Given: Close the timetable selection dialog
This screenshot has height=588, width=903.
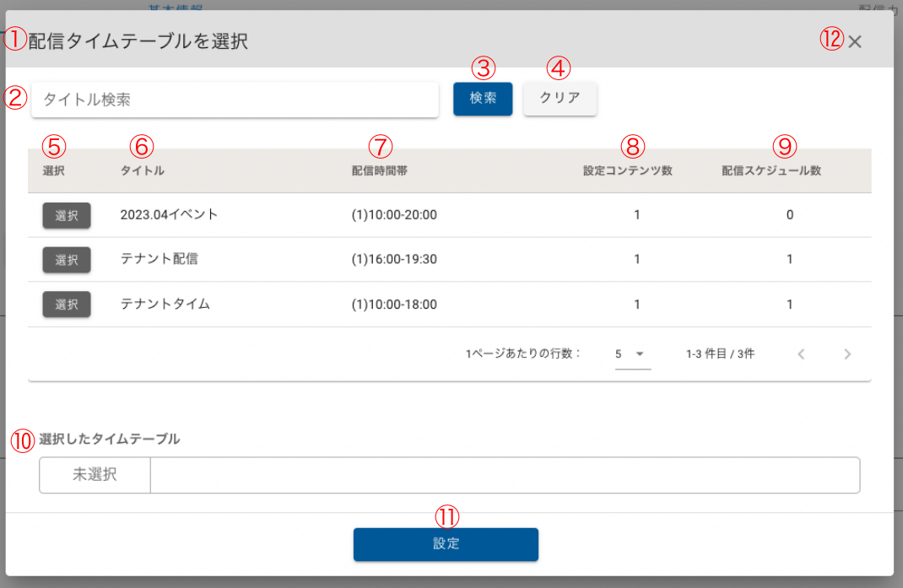Looking at the screenshot, I should tap(855, 42).
